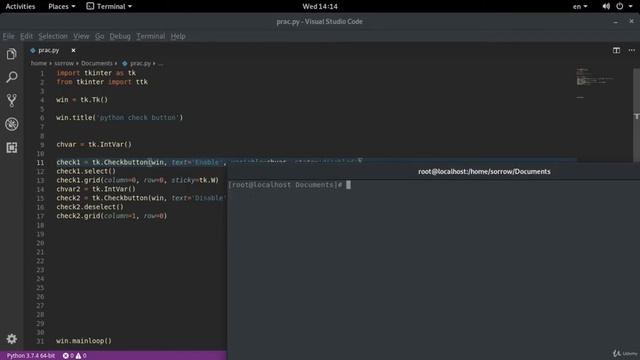The height and width of the screenshot is (360, 640).
Task: Open the Edit menu
Action: (27, 36)
